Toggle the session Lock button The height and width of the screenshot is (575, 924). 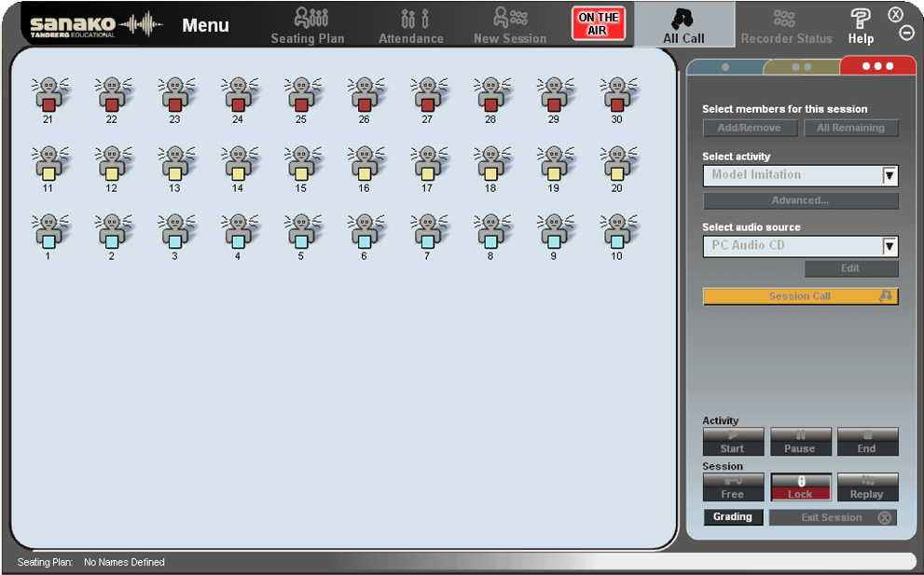pos(800,487)
